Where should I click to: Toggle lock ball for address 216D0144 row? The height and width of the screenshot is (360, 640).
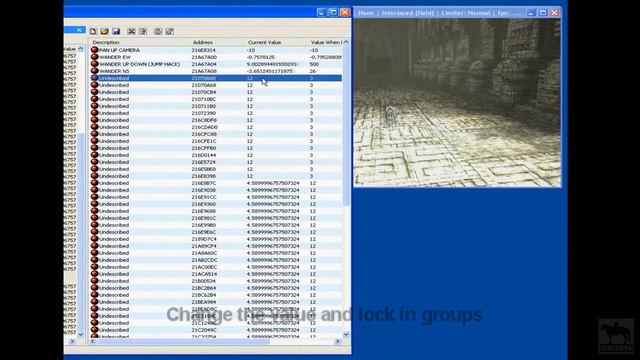[x=95, y=155]
